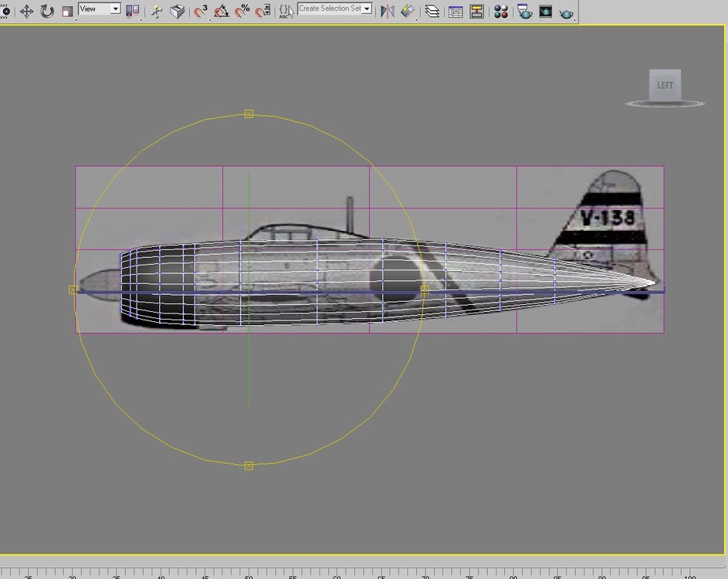Expand the Create Selection Set dropdown
Image resolution: width=728 pixels, height=579 pixels.
point(367,8)
